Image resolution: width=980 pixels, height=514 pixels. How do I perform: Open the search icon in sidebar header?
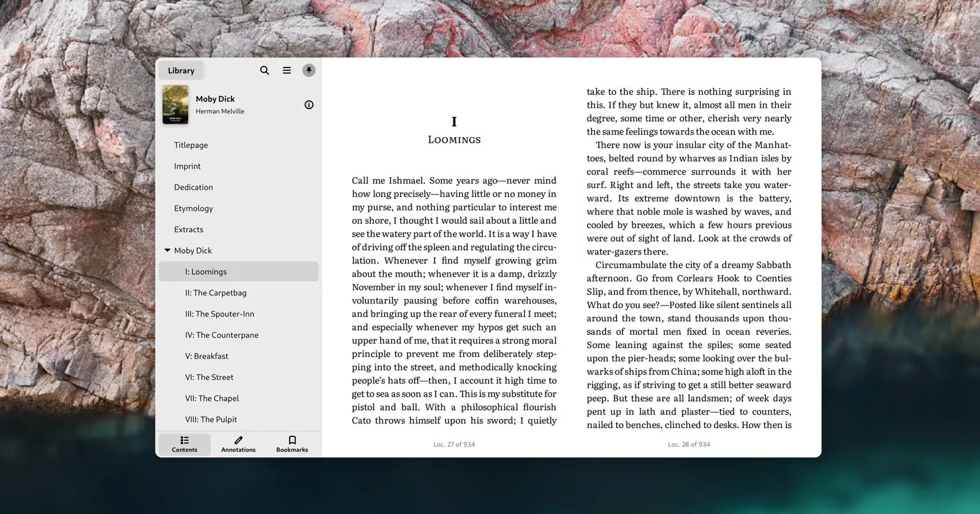(x=264, y=70)
